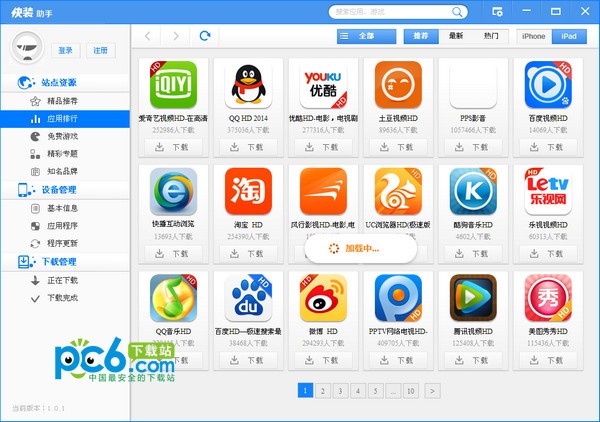Switch to the 推荐 tab
The width and height of the screenshot is (600, 422).
click(421, 36)
